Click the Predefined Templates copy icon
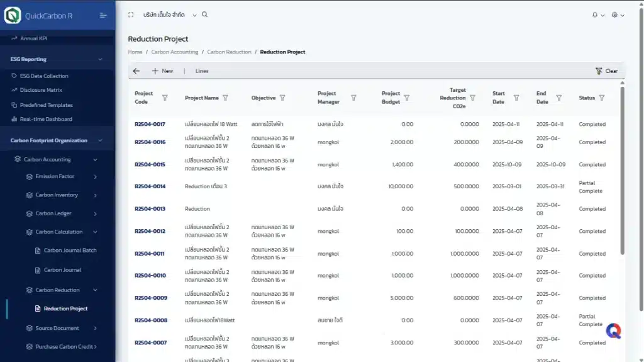Screen dimensions: 644x362 [x=14, y=105]
